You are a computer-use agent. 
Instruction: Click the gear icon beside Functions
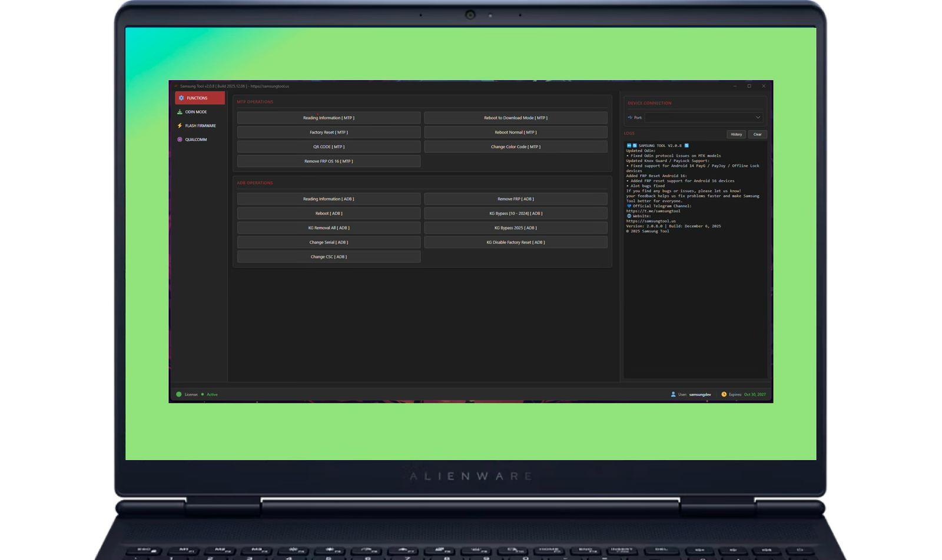181,98
